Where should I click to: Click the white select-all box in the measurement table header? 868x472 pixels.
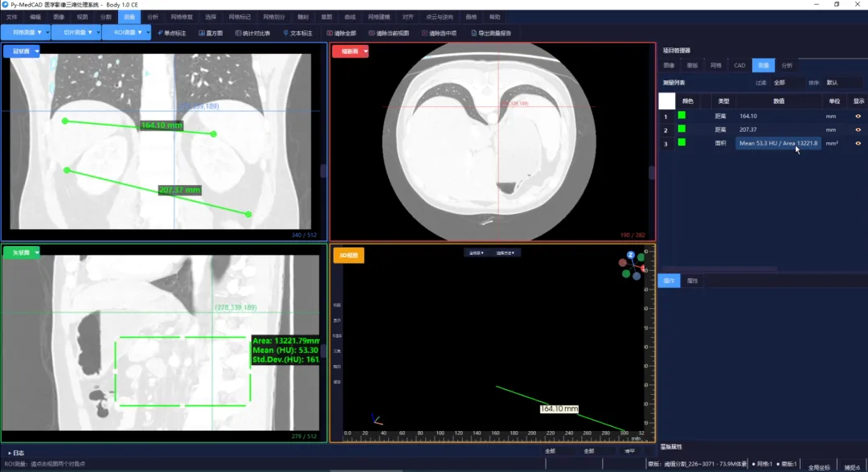666,101
